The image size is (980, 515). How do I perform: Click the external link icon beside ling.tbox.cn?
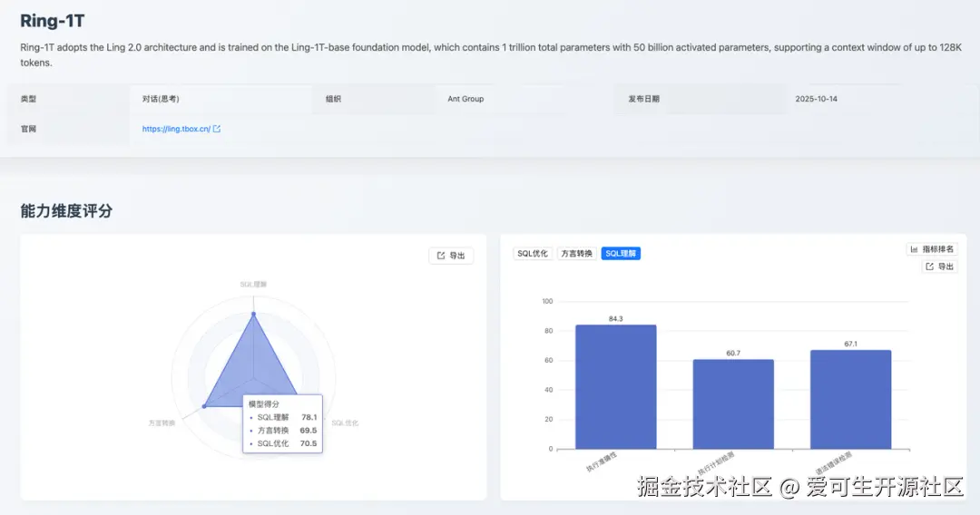tap(217, 129)
